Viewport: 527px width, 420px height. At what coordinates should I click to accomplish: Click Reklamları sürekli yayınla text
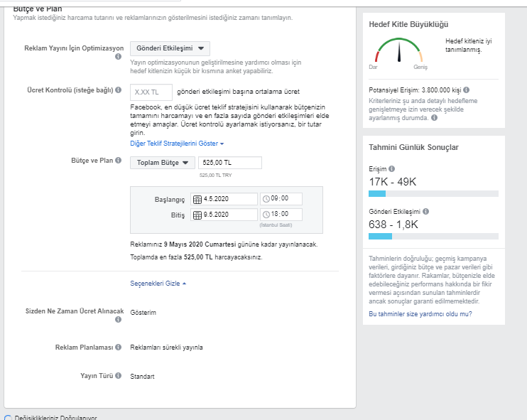[x=166, y=348]
